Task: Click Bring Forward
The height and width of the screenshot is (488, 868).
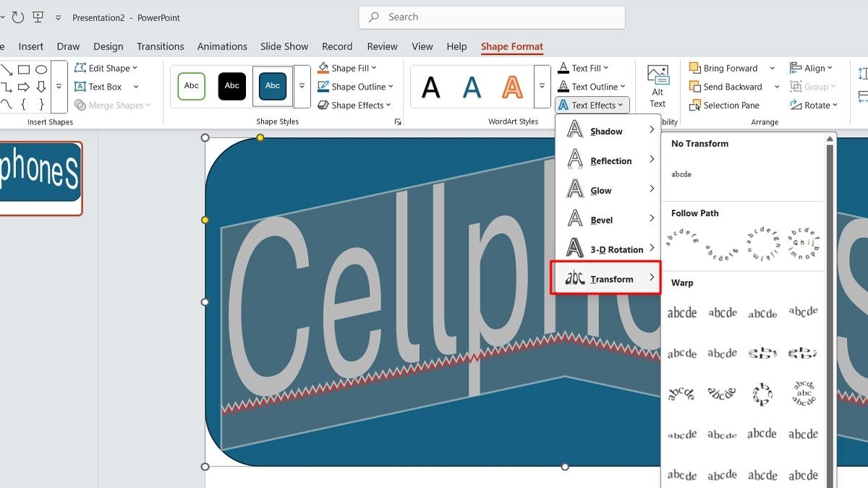Action: coord(724,68)
